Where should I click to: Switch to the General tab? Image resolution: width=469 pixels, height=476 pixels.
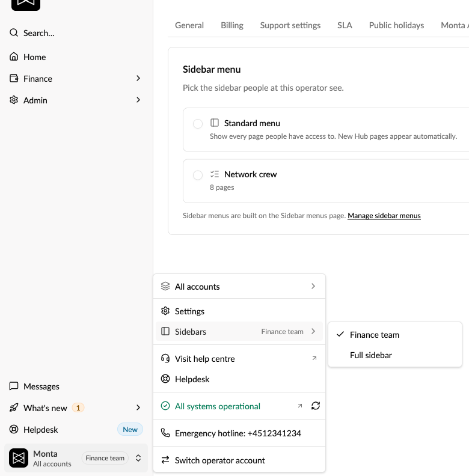(189, 25)
